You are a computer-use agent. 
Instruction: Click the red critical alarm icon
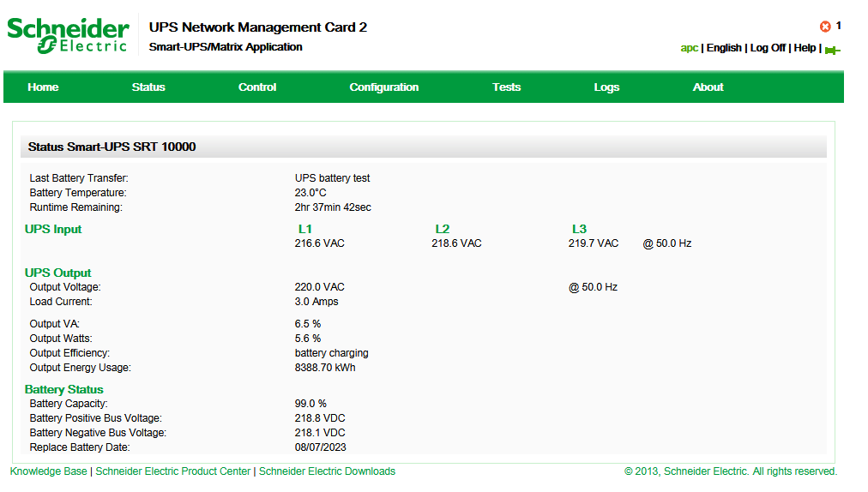click(825, 27)
